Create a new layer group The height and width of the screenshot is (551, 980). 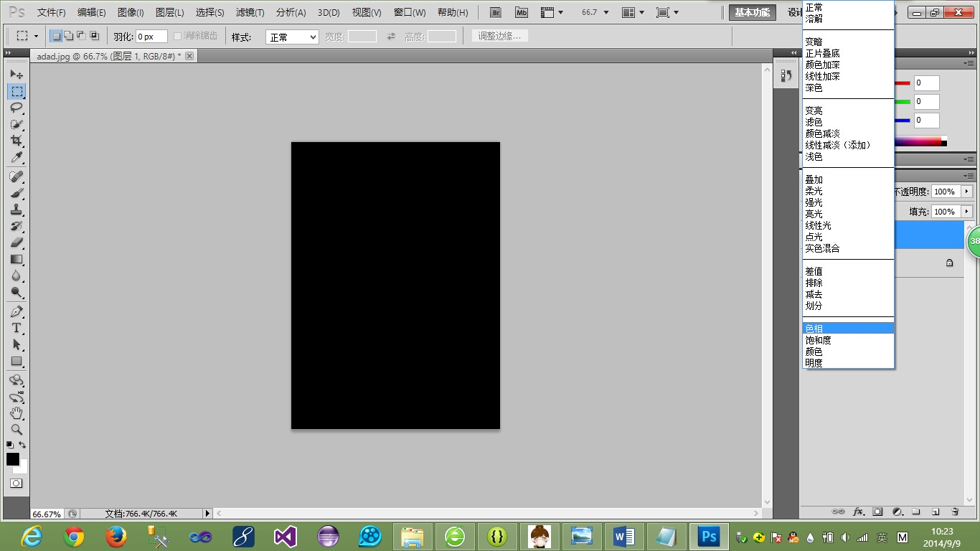916,512
